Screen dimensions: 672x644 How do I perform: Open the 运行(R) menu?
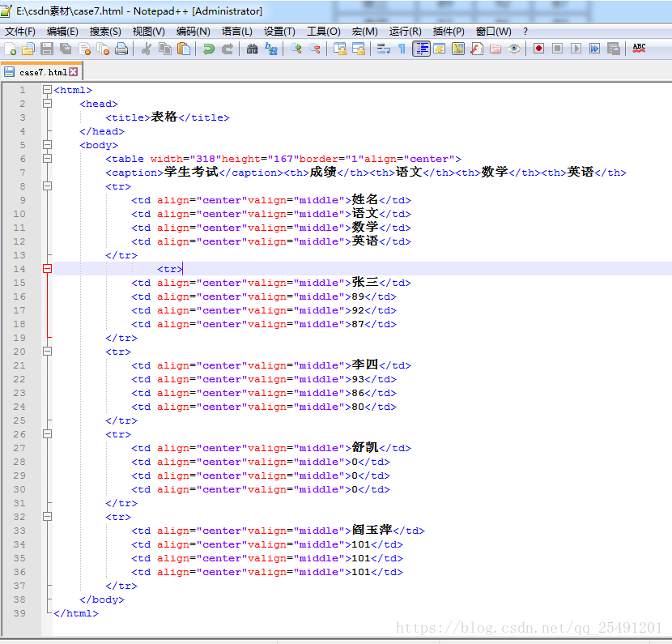coord(406,32)
